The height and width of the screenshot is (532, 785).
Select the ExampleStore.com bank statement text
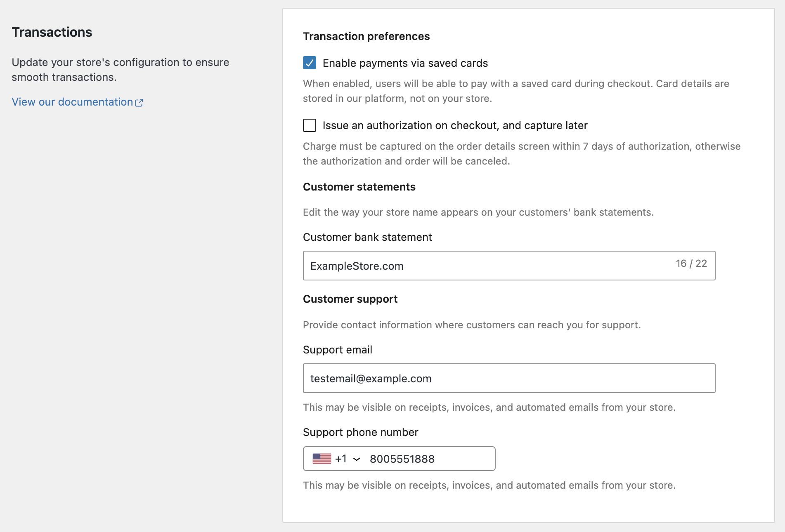(357, 266)
